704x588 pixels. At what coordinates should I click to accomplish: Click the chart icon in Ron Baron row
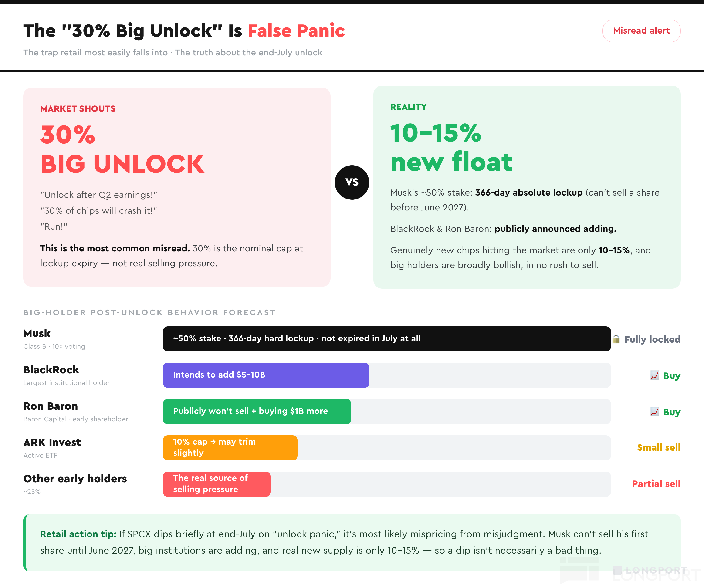coord(654,411)
